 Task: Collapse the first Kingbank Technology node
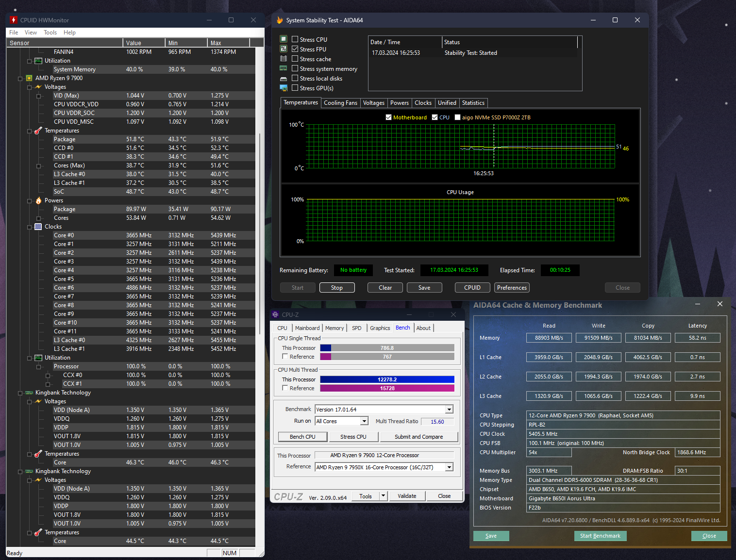(x=20, y=393)
